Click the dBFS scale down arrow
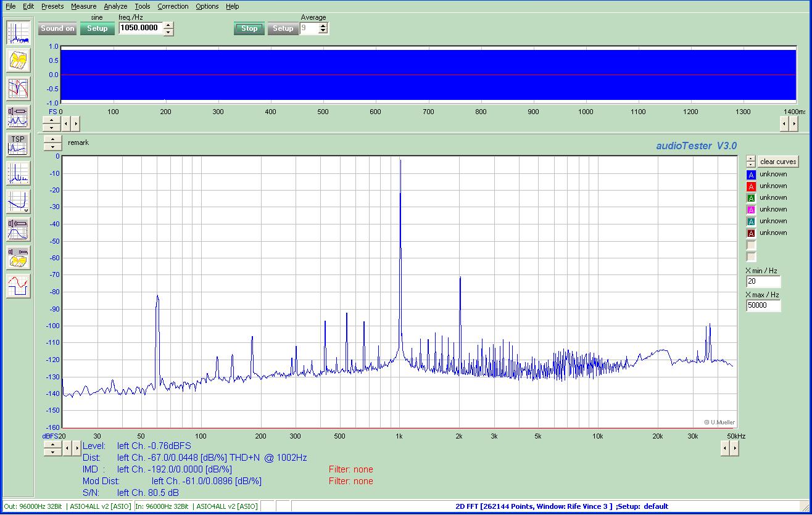Image resolution: width=812 pixels, height=515 pixels. (x=52, y=452)
